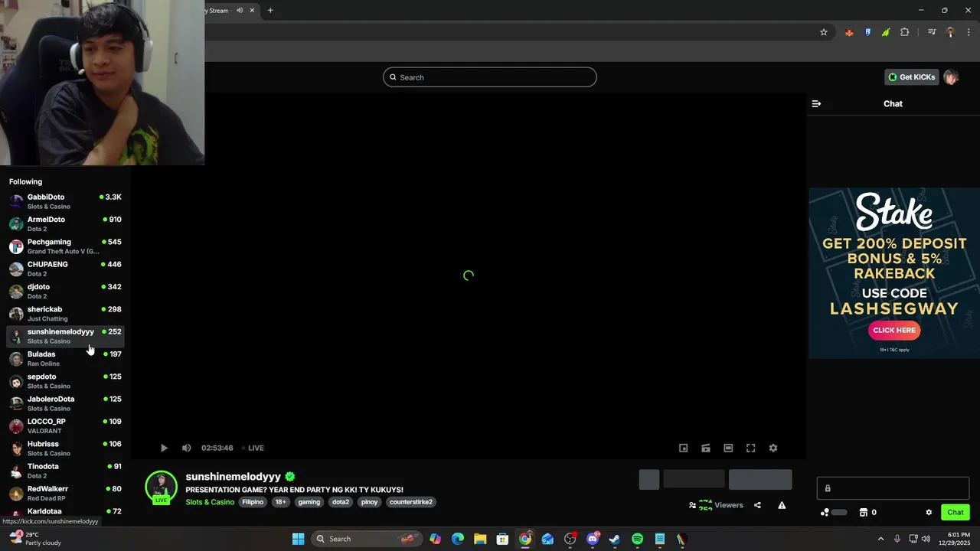980x551 pixels.
Task: Open Hubrisss channel in sidebar
Action: coord(66,448)
